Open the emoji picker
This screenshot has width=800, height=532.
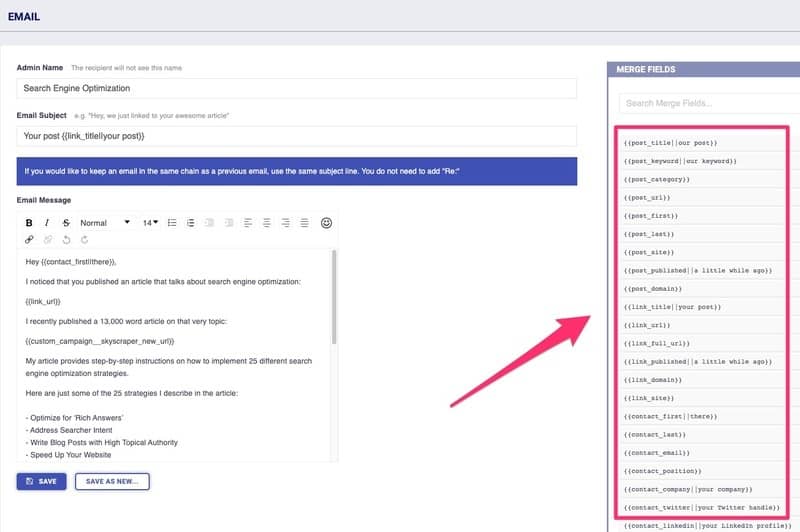(327, 223)
